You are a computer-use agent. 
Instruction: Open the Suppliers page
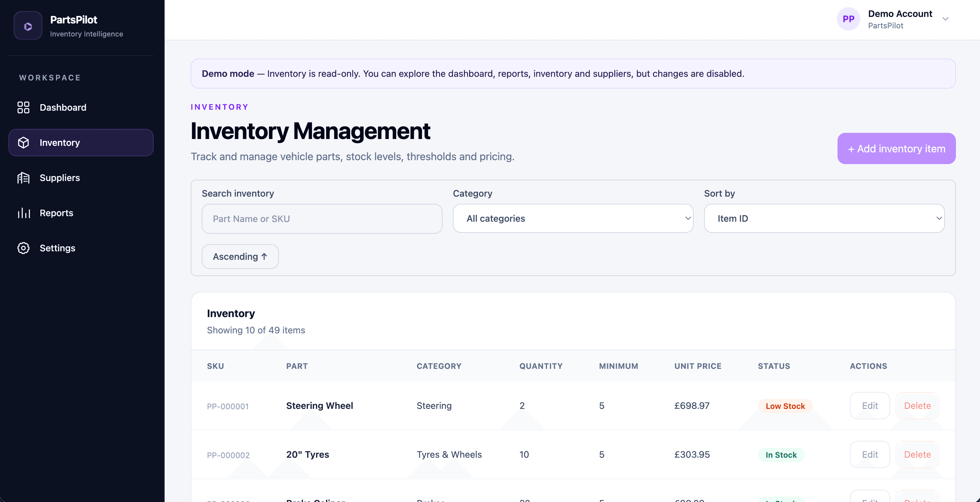point(81,178)
